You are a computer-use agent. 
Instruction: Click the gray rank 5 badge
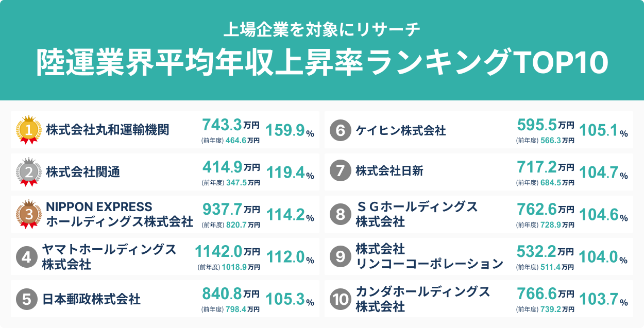click(x=26, y=299)
